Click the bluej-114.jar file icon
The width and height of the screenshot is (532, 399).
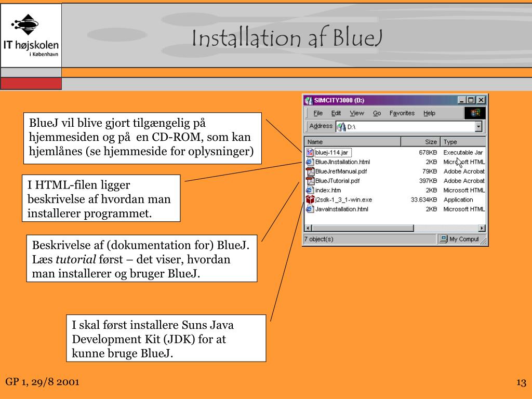(x=310, y=153)
